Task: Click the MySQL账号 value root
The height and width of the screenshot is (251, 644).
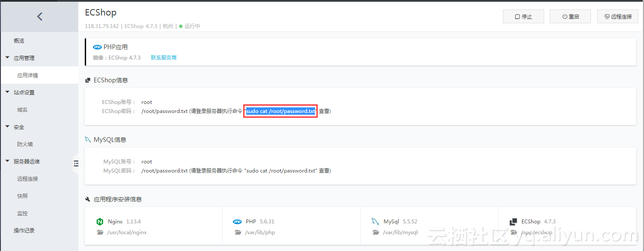Action: [147, 162]
